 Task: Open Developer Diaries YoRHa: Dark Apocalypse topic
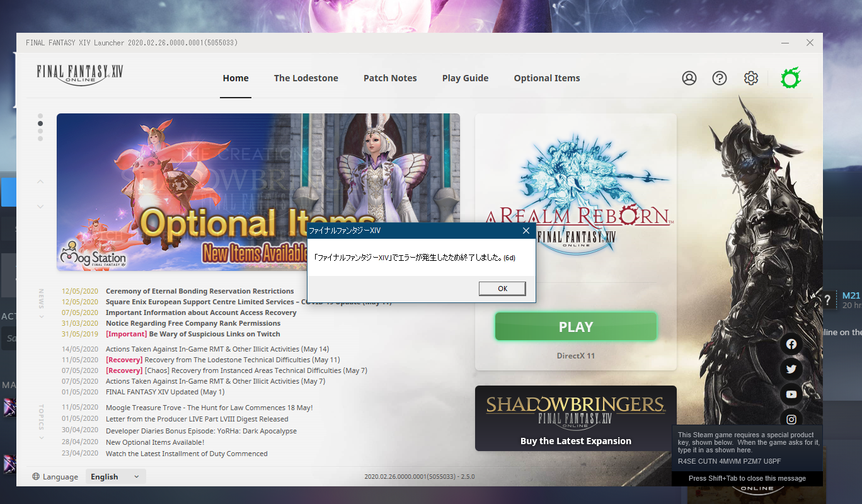pyautogui.click(x=201, y=431)
